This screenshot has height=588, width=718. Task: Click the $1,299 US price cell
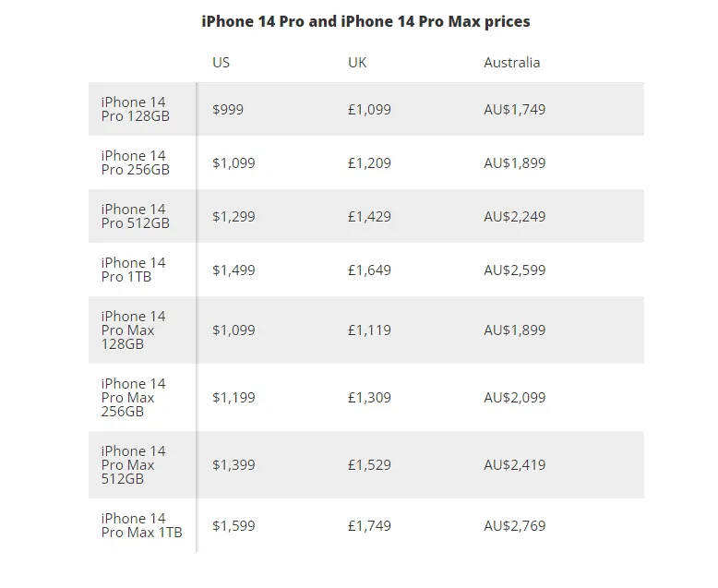click(233, 217)
